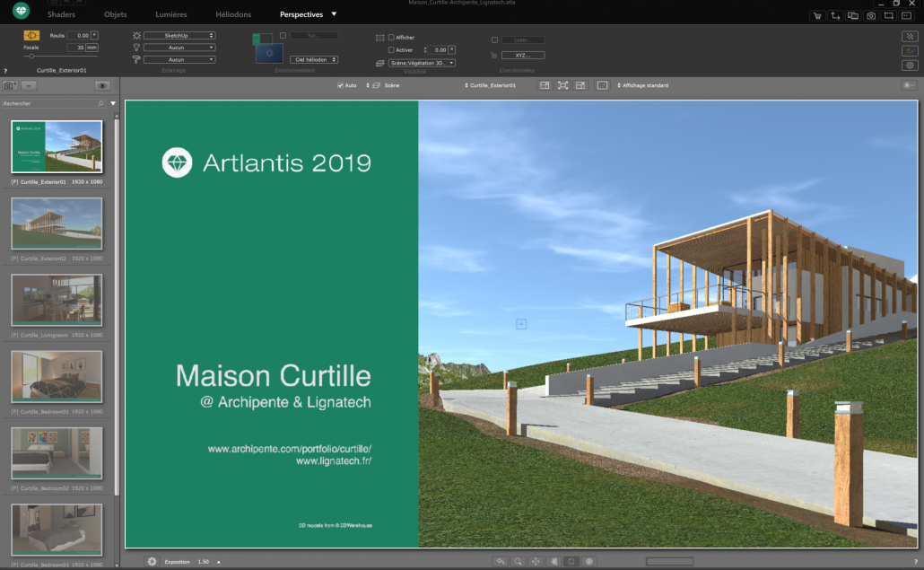Switch to the Lumières tab
The width and height of the screenshot is (924, 570).
coord(171,14)
